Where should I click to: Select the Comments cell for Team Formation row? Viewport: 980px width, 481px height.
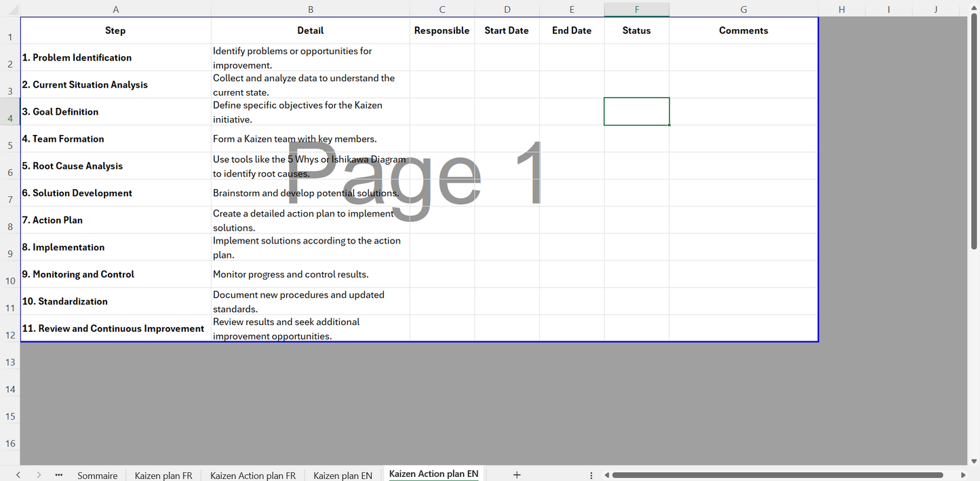point(743,139)
